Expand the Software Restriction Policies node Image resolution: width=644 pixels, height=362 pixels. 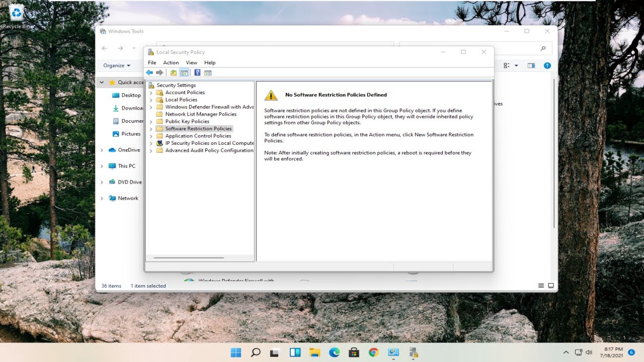151,129
